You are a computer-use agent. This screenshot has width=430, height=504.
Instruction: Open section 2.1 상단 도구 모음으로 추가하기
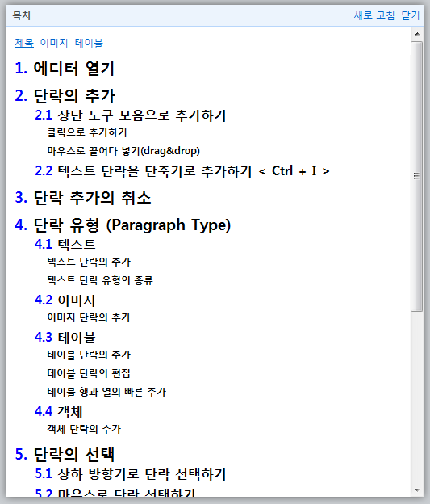[131, 115]
